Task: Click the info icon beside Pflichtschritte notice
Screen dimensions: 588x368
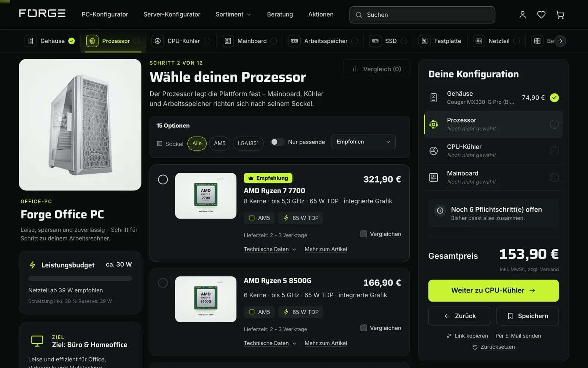Action: 440,210
